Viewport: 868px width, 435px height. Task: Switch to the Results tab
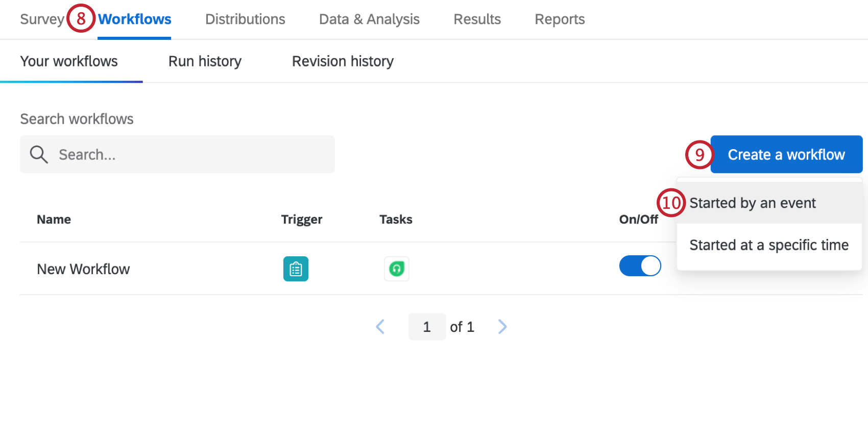(477, 19)
